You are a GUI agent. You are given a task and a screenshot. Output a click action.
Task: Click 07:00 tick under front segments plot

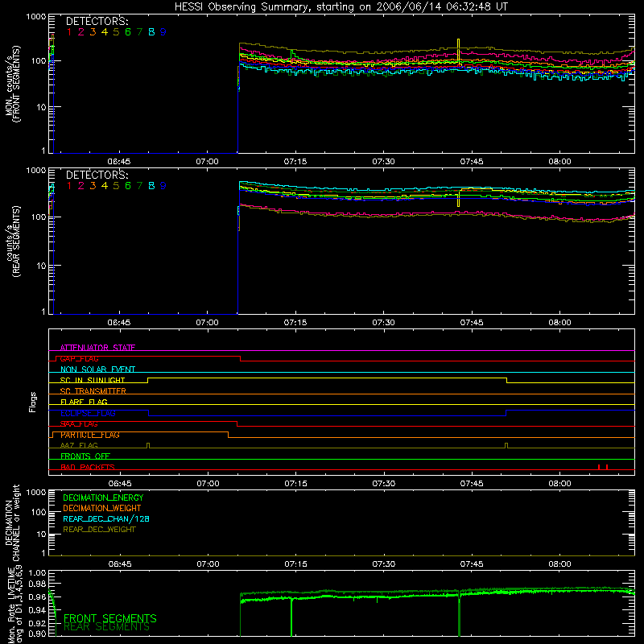point(207,162)
